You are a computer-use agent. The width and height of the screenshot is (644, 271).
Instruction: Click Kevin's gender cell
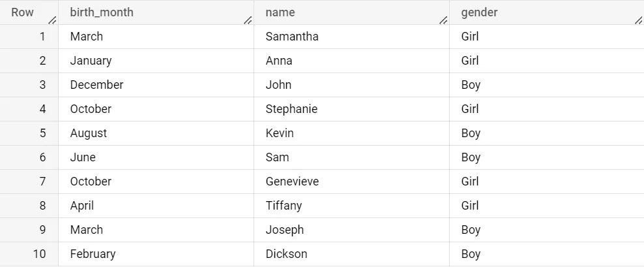[471, 133]
